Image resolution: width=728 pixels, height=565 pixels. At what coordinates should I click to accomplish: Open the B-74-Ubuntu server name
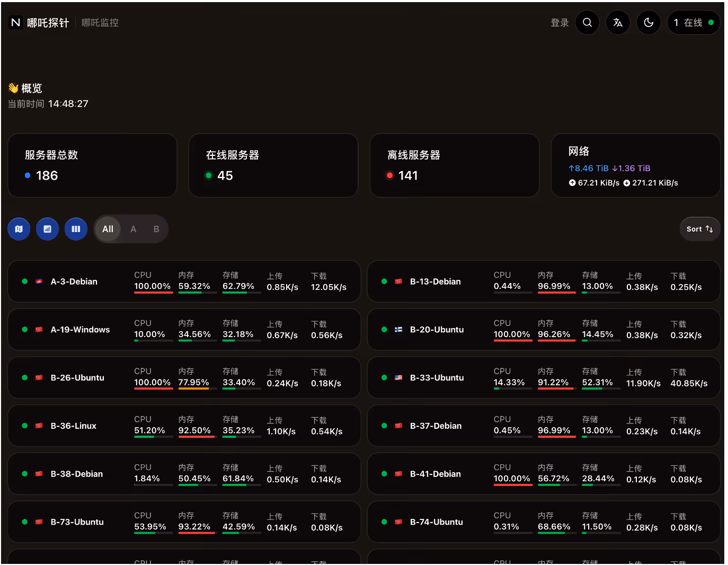click(437, 522)
